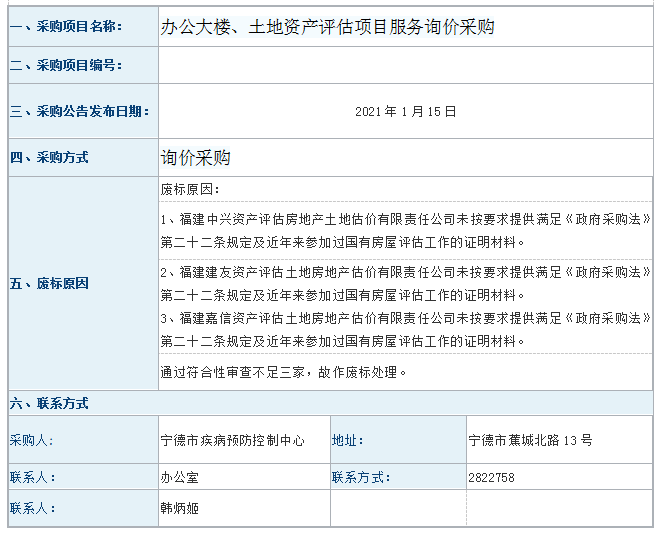Image resolution: width=659 pixels, height=535 pixels.
Task: Select the address 宁德市蕉城北路 13 号
Action: pos(530,440)
